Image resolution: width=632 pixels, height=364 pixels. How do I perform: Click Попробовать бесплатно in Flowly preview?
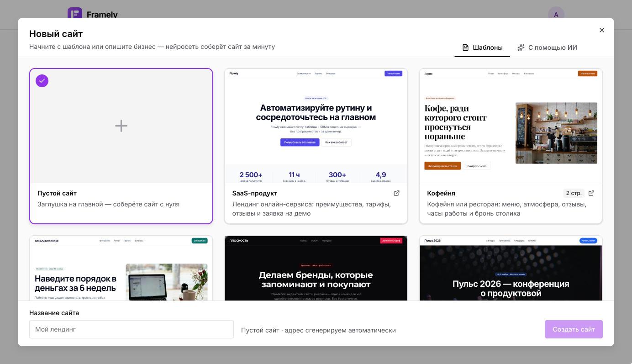[300, 142]
